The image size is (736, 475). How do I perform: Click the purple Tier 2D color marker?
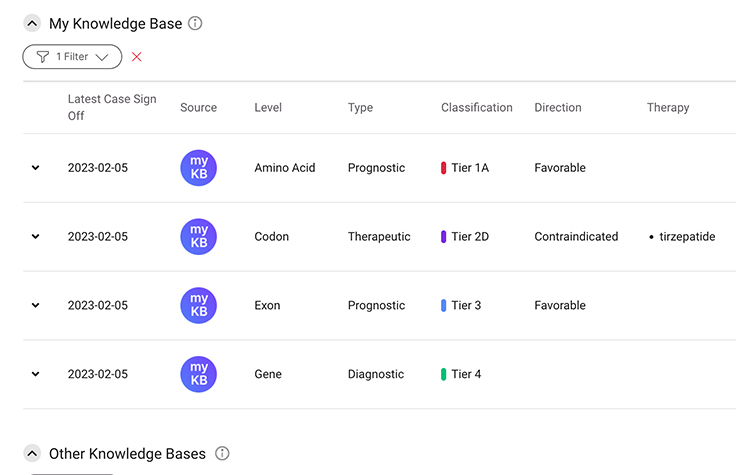tap(444, 237)
